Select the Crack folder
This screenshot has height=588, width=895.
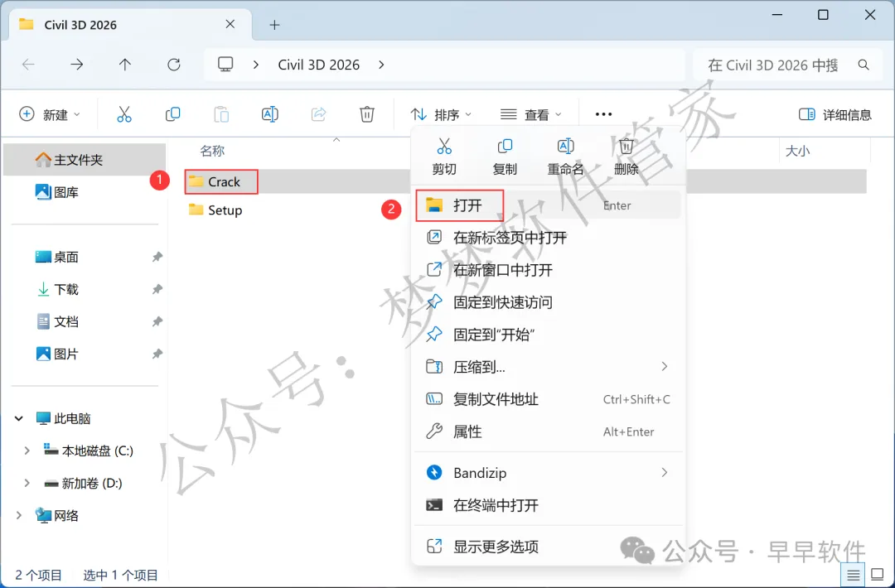(x=221, y=182)
